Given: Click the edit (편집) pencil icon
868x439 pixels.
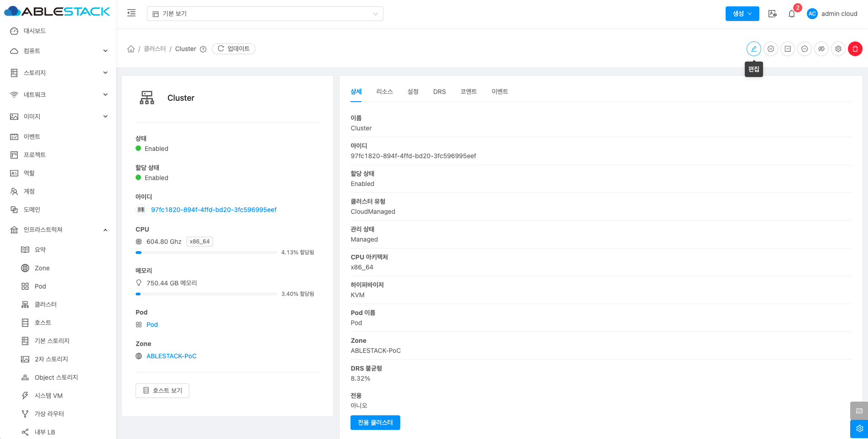Looking at the screenshot, I should 753,49.
